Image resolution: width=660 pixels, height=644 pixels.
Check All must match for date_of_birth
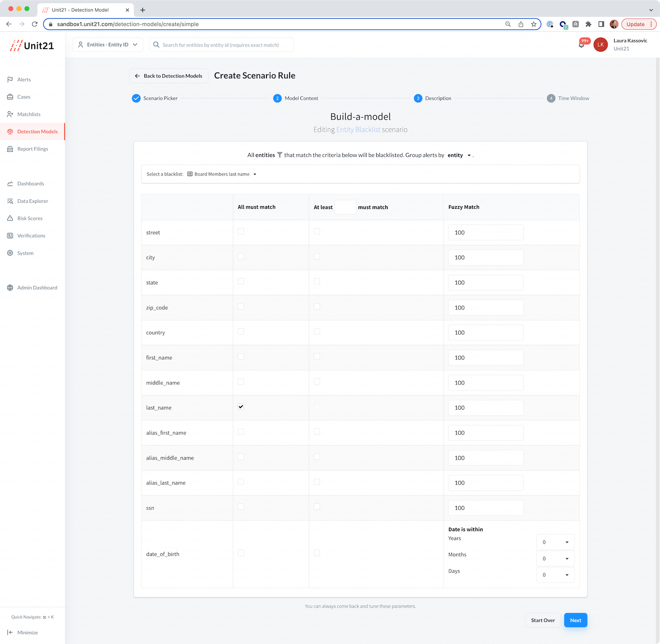pos(241,553)
